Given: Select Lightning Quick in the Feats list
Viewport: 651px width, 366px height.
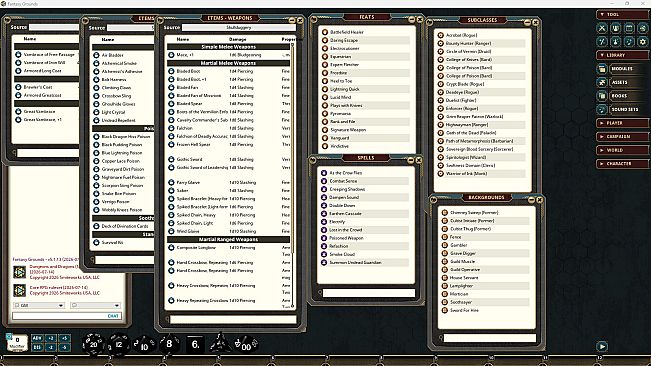Looking at the screenshot, I should (345, 89).
